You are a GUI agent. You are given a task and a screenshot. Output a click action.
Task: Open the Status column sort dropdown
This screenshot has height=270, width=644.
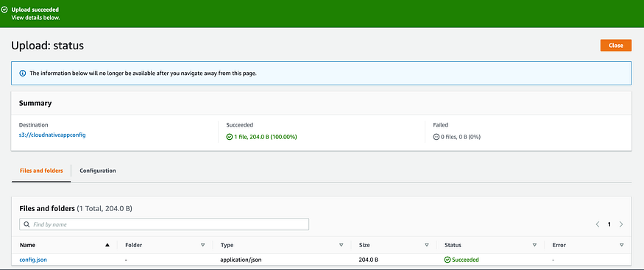(x=534, y=245)
